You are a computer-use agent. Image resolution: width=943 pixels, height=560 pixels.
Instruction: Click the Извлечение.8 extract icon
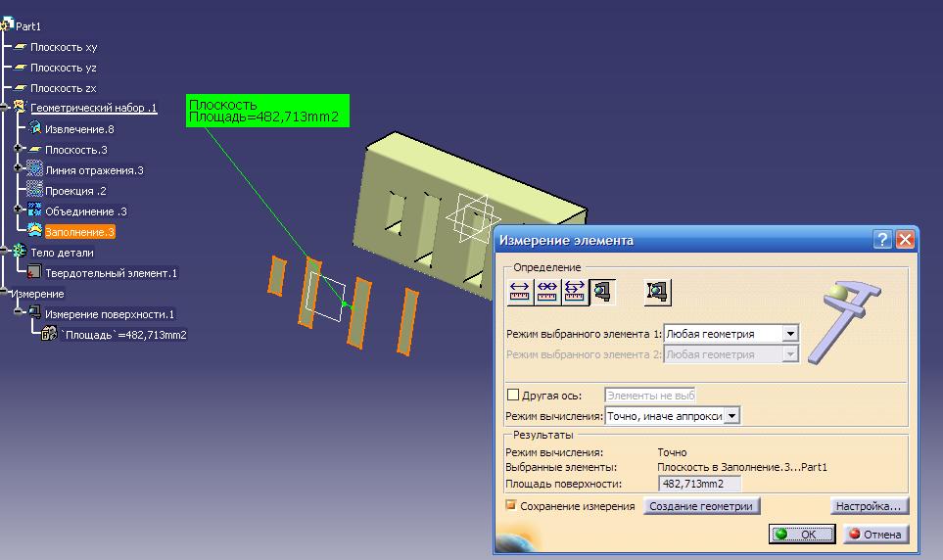[35, 127]
